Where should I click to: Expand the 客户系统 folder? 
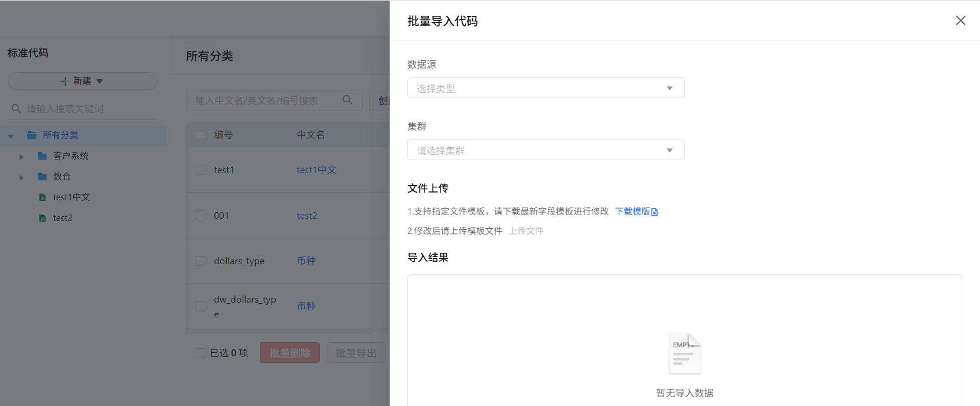(x=21, y=157)
